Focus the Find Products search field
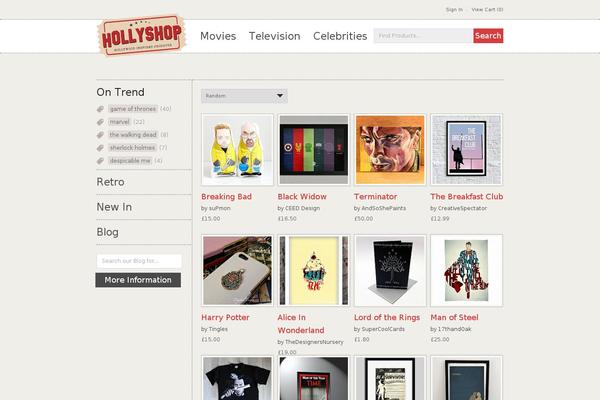This screenshot has width=600, height=400. click(x=423, y=36)
